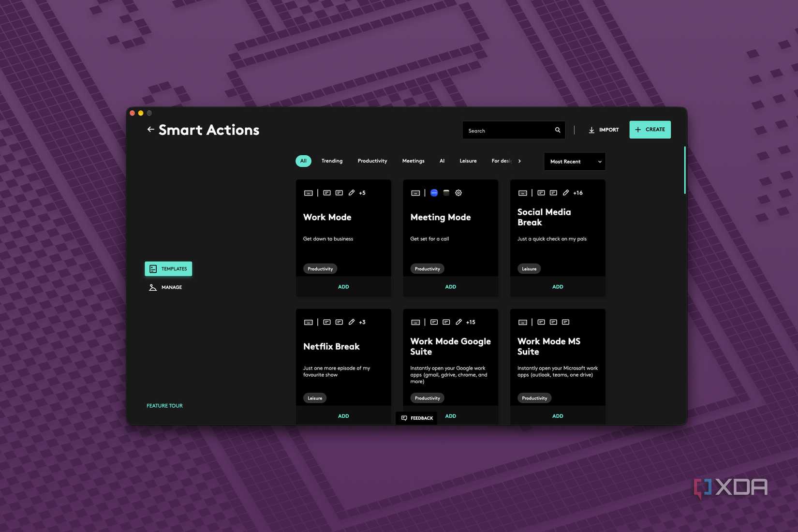
Task: Click the pencil icon on the Work Mode card
Action: point(352,193)
